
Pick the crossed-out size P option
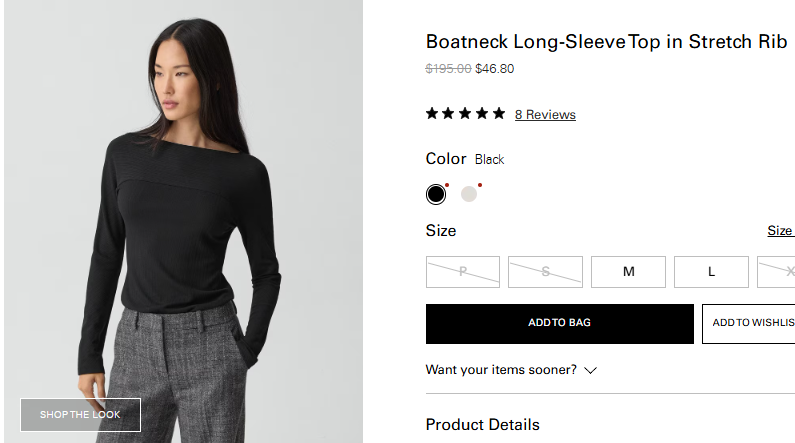pyautogui.click(x=462, y=272)
